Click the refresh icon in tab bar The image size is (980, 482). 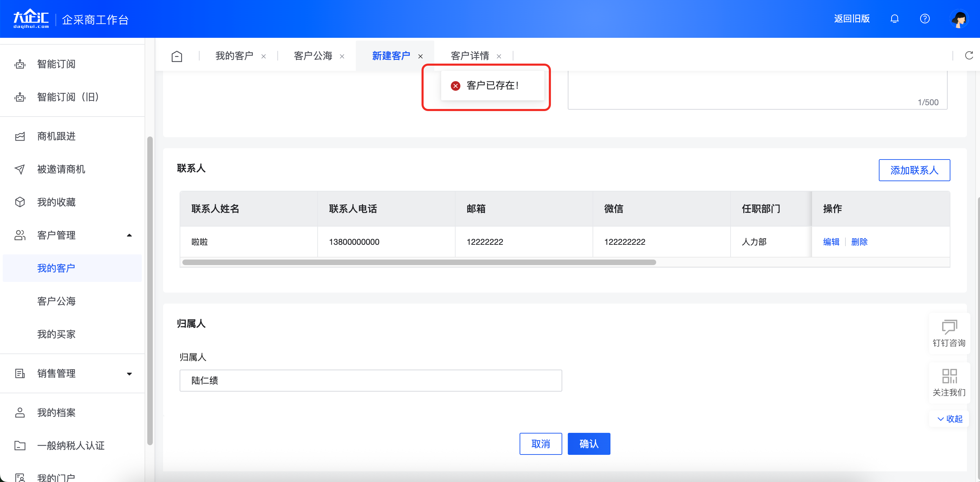[969, 55]
